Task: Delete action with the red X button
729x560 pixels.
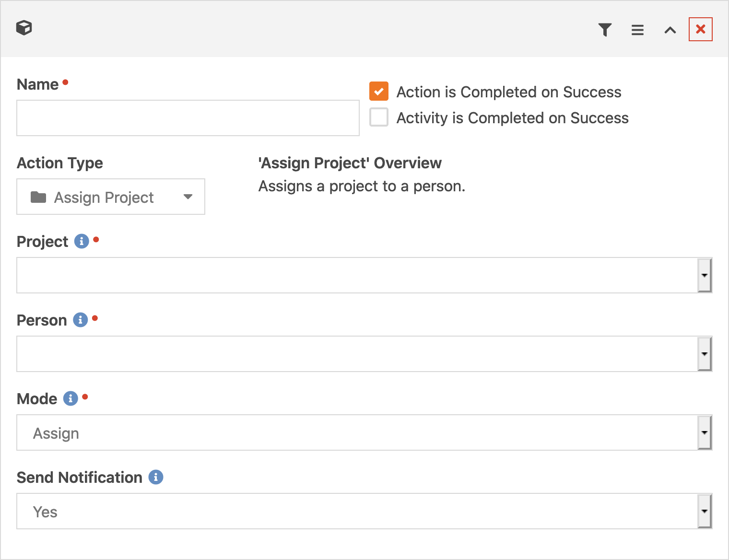Action: point(701,29)
